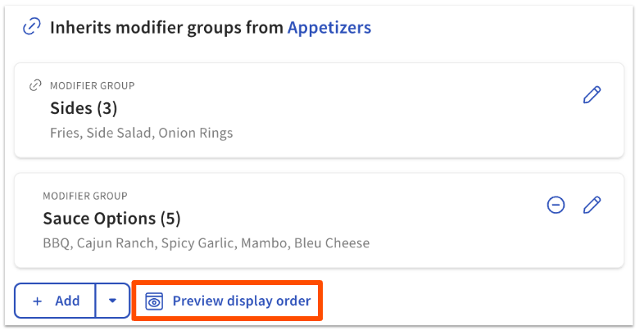This screenshot has width=644, height=335.
Task: Click the MODIFIER GROUP label above Sauce Options
Action: (84, 196)
